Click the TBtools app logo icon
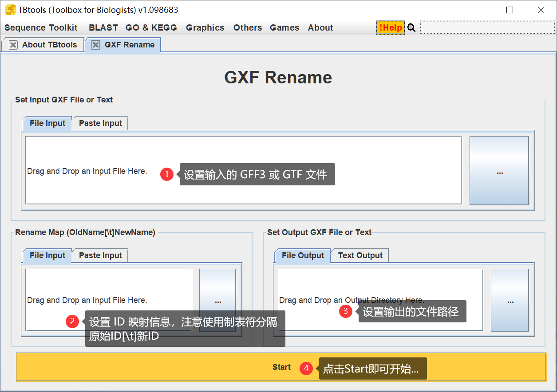Image resolution: width=557 pixels, height=392 pixels. [x=10, y=10]
